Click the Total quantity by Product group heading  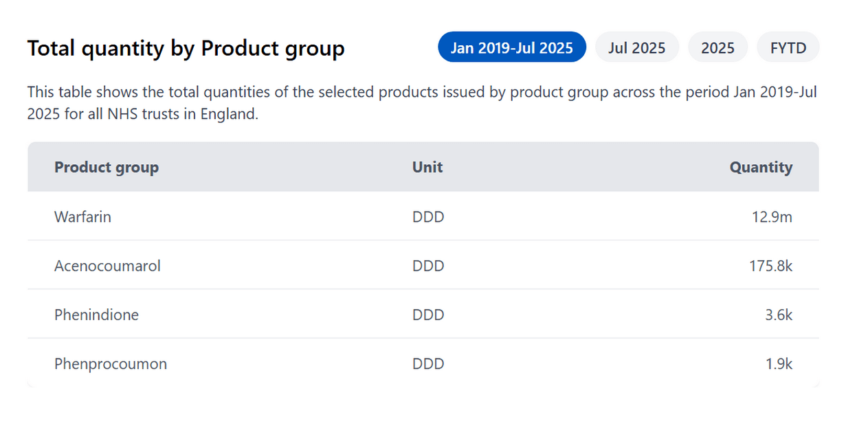tap(186, 49)
